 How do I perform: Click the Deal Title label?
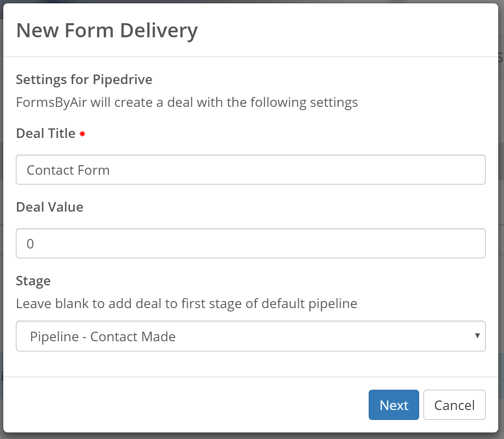(x=46, y=133)
